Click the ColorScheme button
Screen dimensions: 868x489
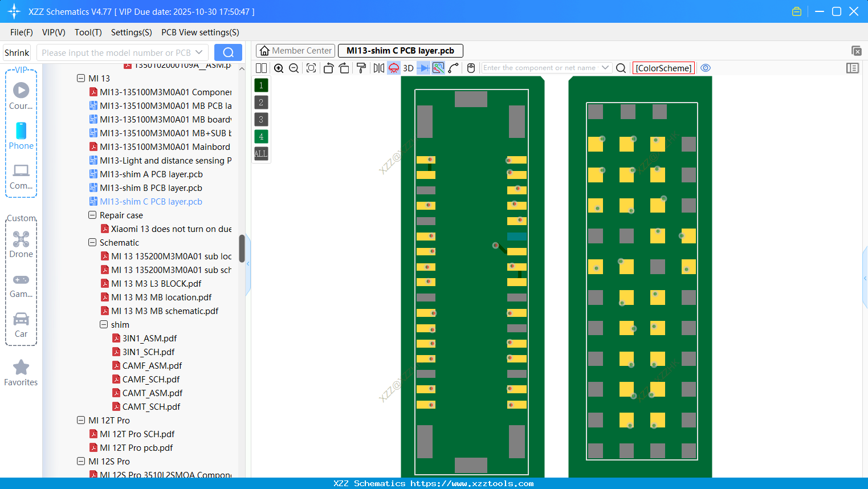pos(663,68)
